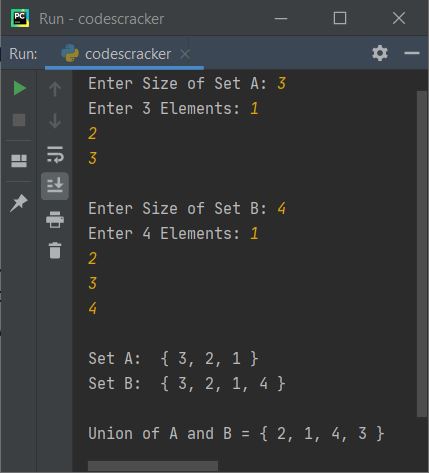This screenshot has width=429, height=473.
Task: Click the 'Run - codescracker' window title
Action: 102,19
